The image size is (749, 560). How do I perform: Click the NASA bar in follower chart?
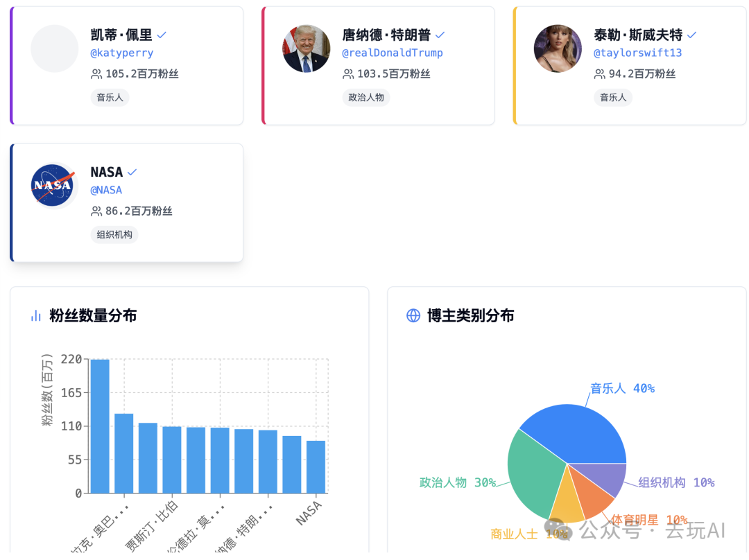316,467
